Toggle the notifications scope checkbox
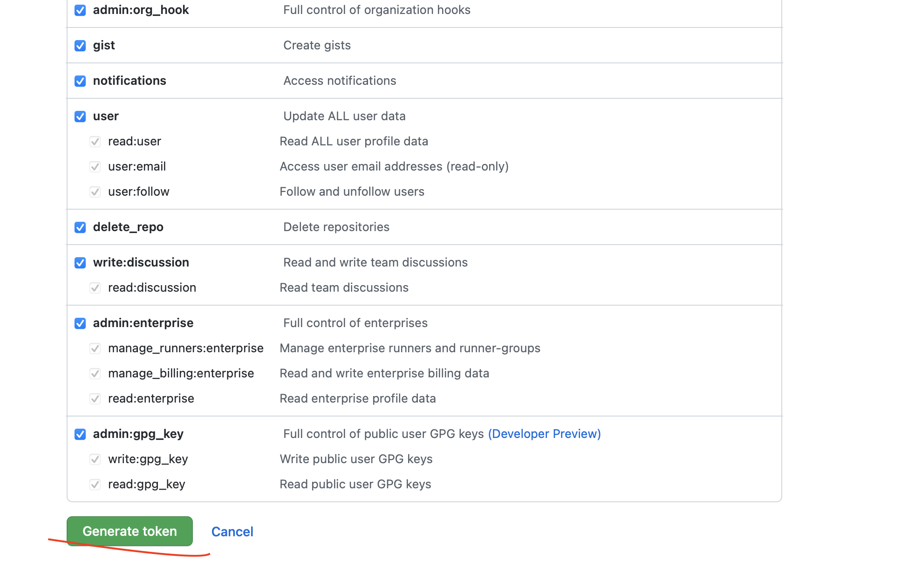Screen dimensions: 901x588 click(80, 81)
